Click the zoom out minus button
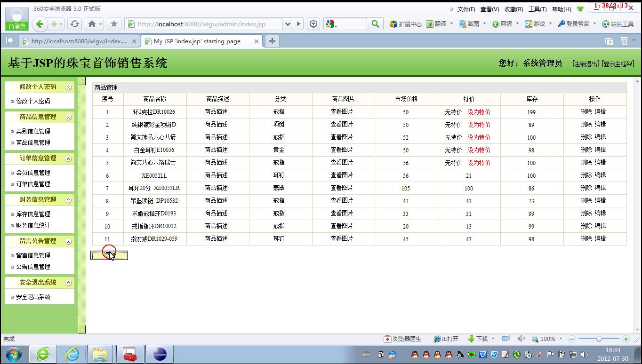 tap(572, 339)
